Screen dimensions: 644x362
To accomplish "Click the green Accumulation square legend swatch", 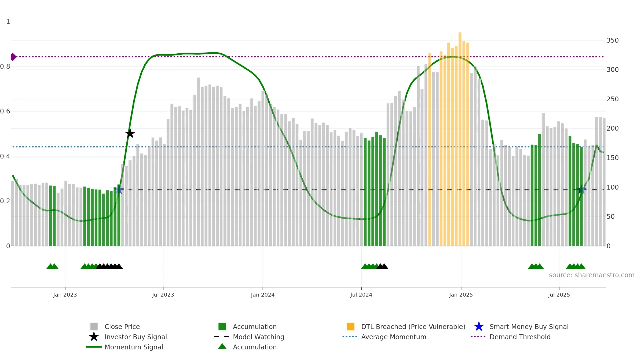I will [222, 327].
